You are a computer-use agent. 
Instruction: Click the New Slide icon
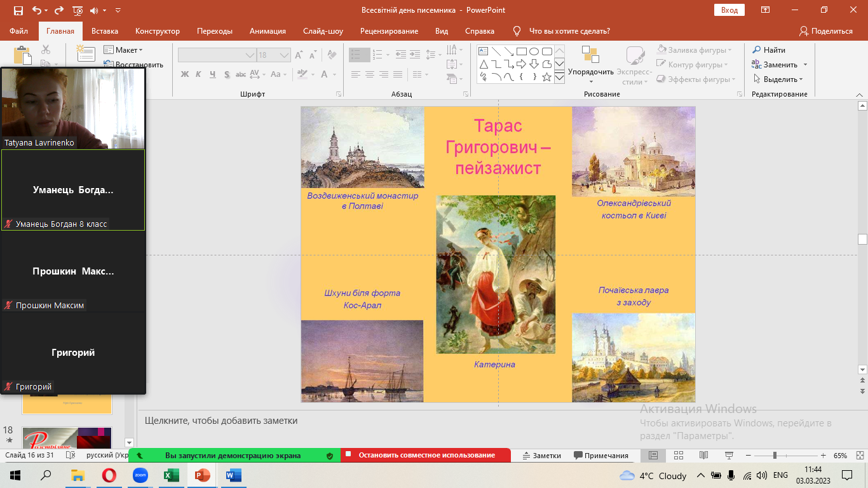[x=85, y=53]
